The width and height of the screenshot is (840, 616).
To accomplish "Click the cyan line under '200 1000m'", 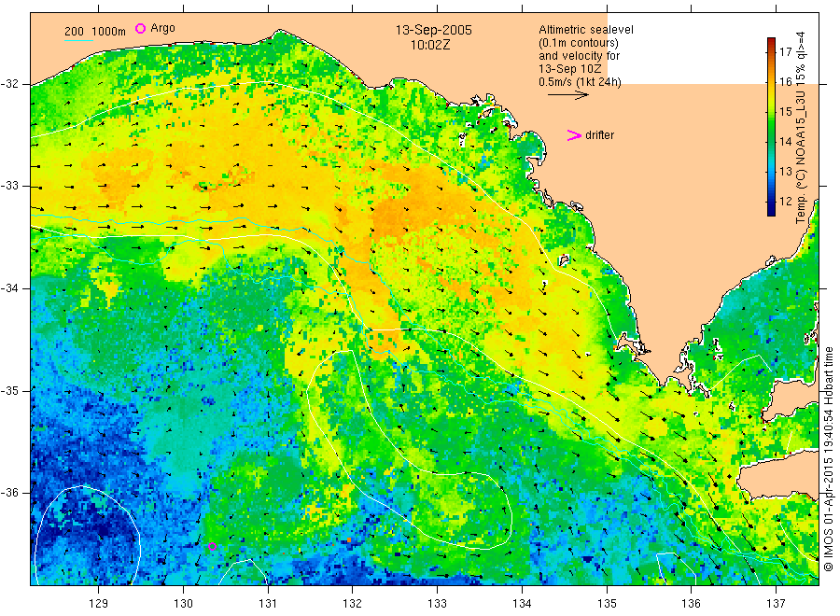I will pos(78,40).
